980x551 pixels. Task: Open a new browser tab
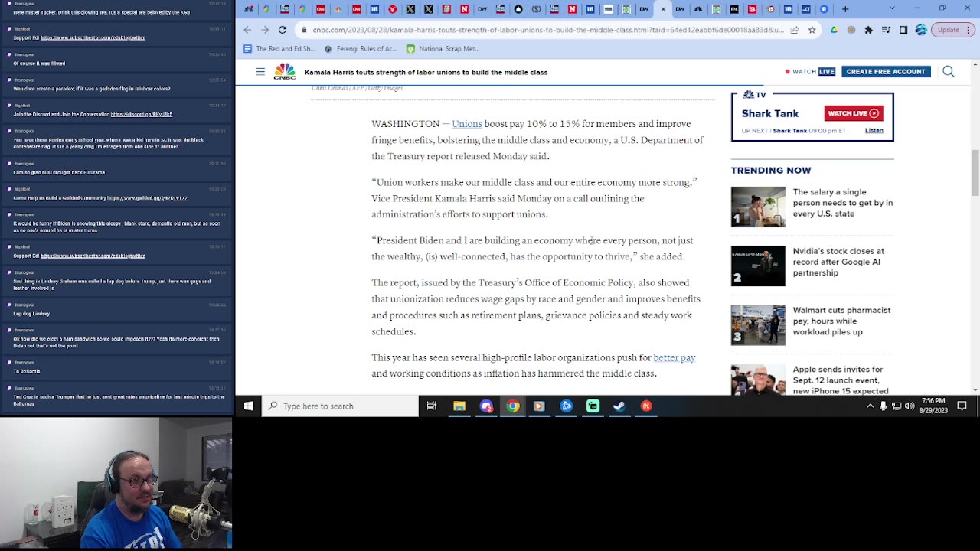pos(845,9)
